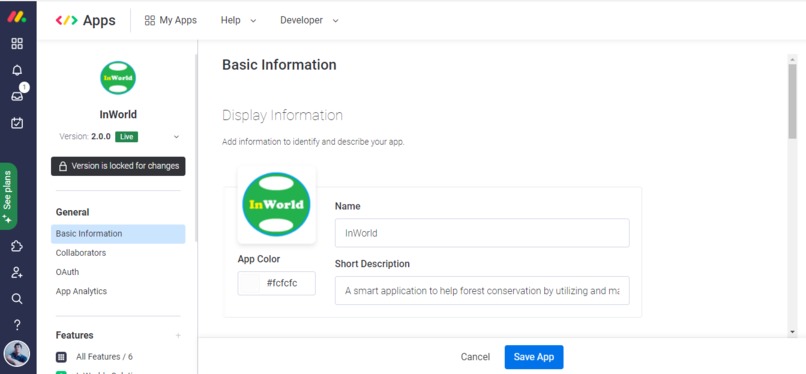The image size is (806, 374).
Task: Click the Cancel button
Action: coord(475,357)
